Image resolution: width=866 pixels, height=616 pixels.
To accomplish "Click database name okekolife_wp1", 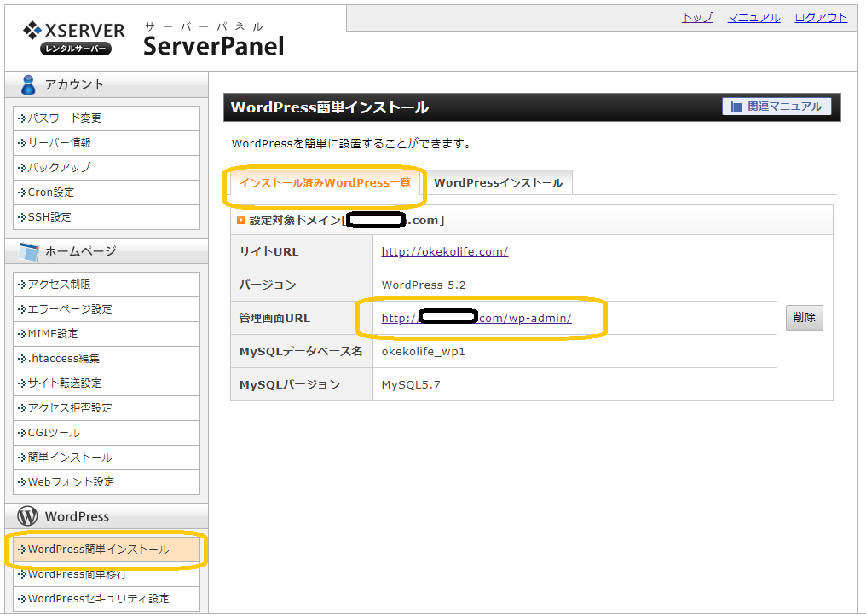I will (423, 351).
